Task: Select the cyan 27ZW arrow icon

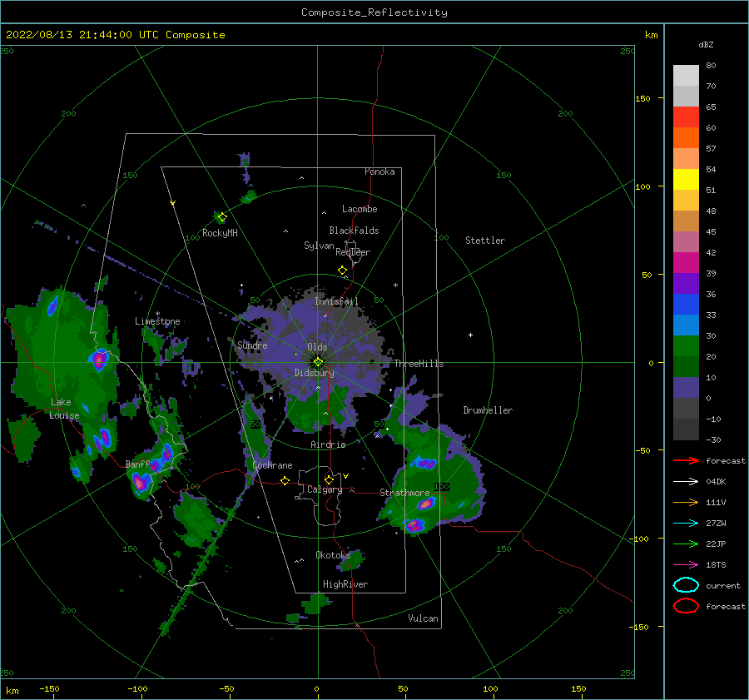Action: coord(686,524)
